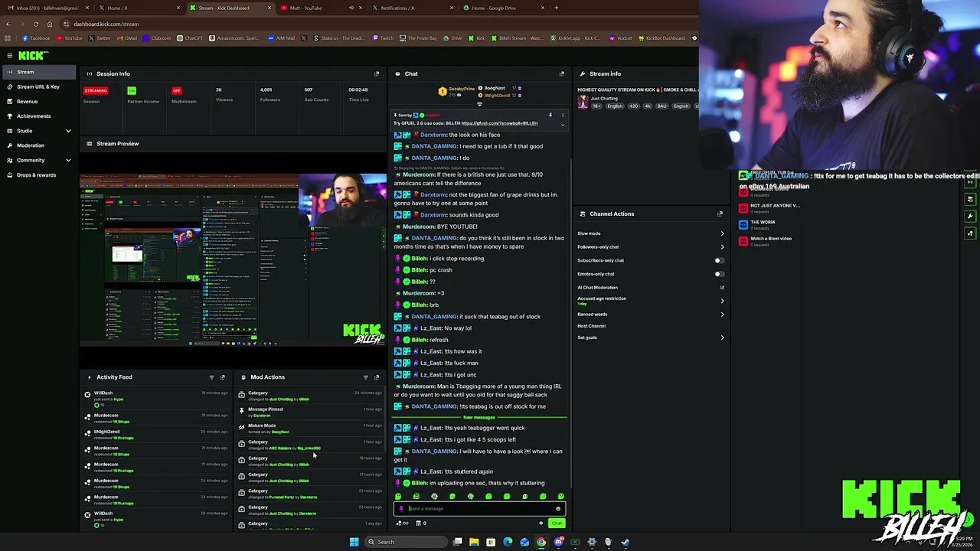Expand Followers-only chat options

coord(722,247)
